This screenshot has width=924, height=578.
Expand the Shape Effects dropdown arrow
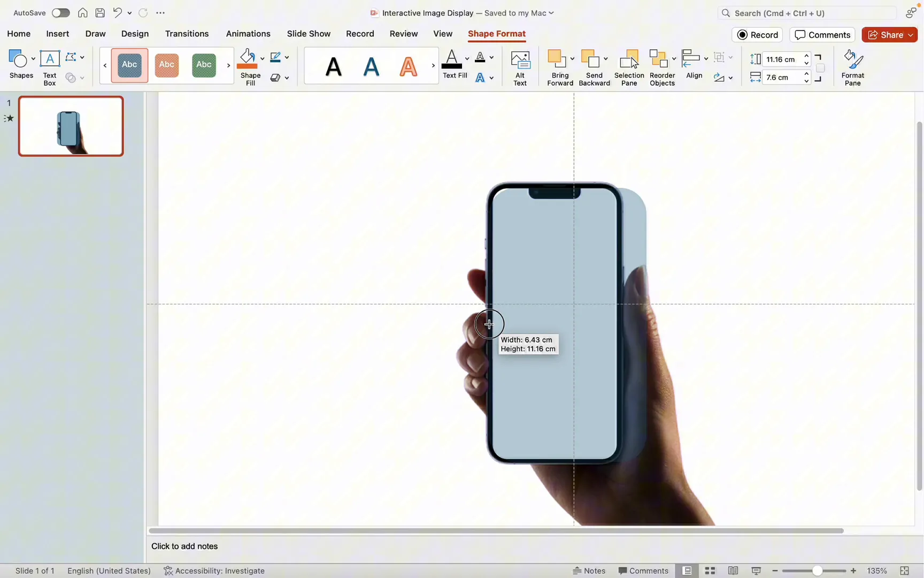287,78
